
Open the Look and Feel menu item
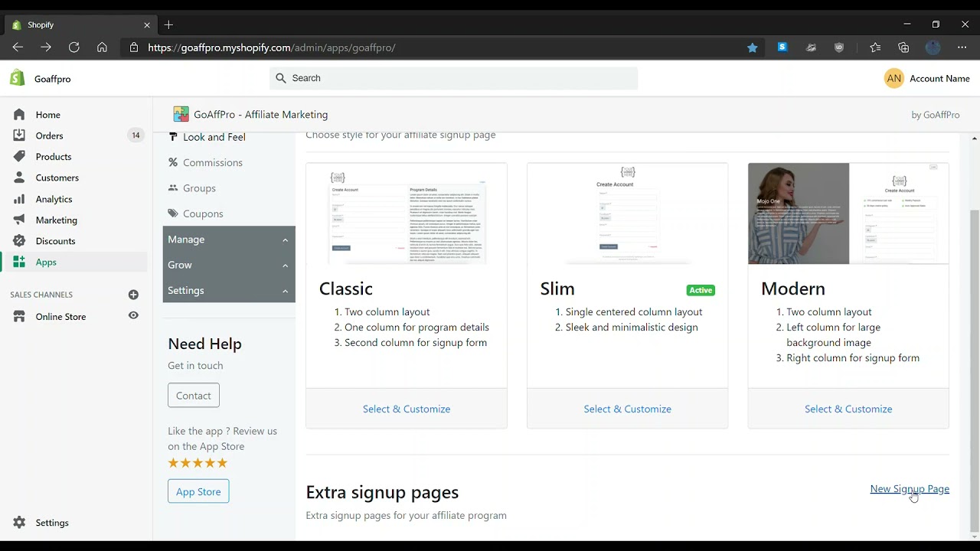pyautogui.click(x=214, y=137)
